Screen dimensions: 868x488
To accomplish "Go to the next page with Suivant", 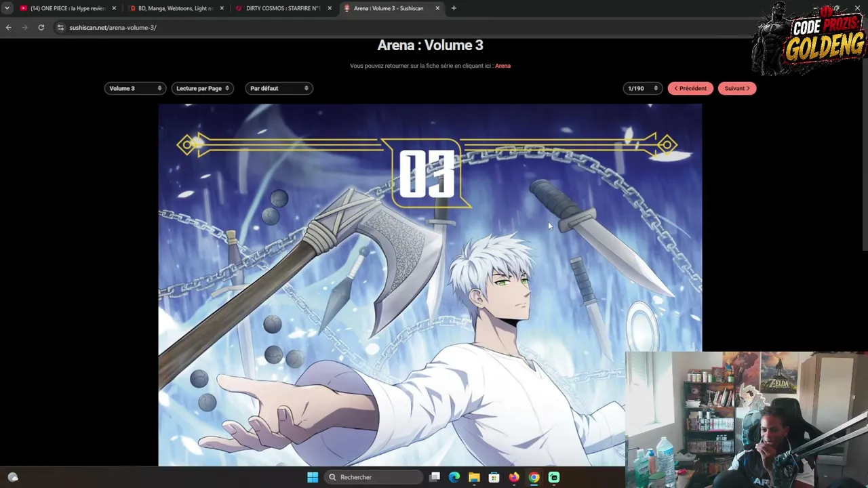I will point(737,88).
